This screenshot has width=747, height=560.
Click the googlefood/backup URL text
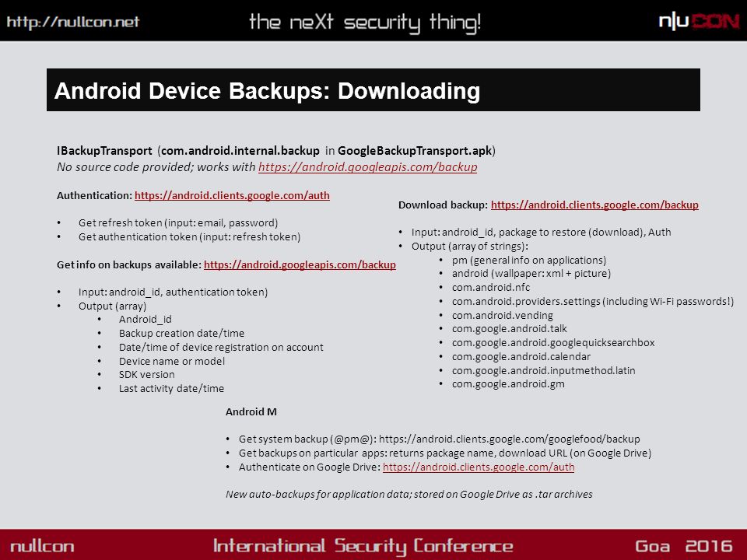pos(509,439)
